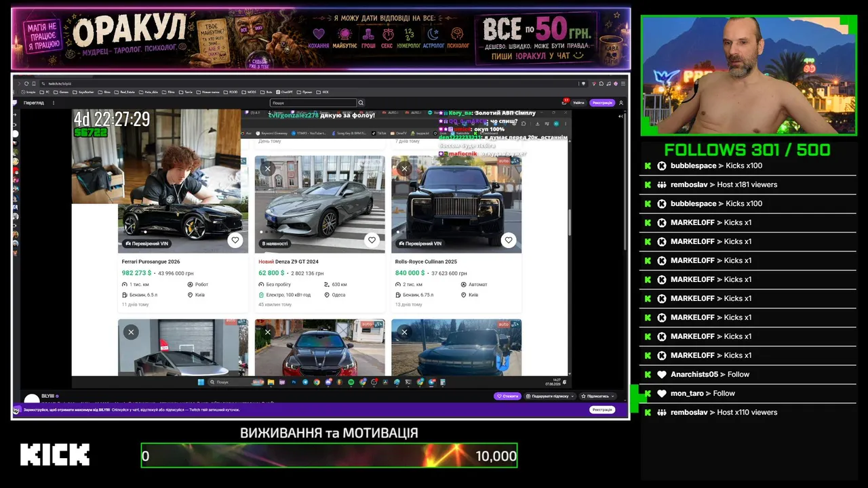This screenshot has width=868, height=488.
Task: Select the 'В наявності' badge on the Denza
Action: pos(275,243)
